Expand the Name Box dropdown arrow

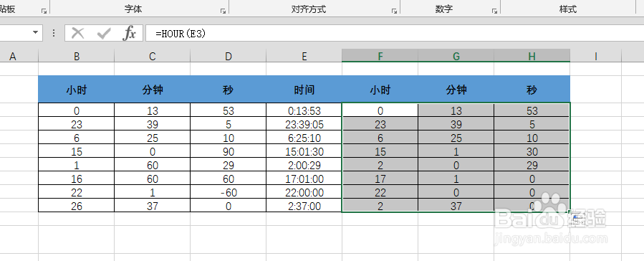click(x=35, y=32)
